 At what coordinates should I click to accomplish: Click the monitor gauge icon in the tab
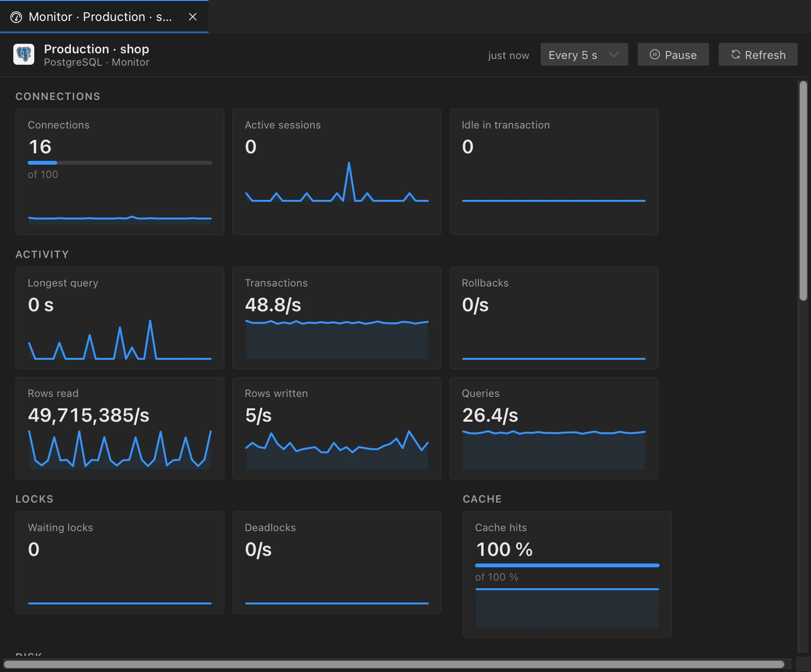click(16, 17)
